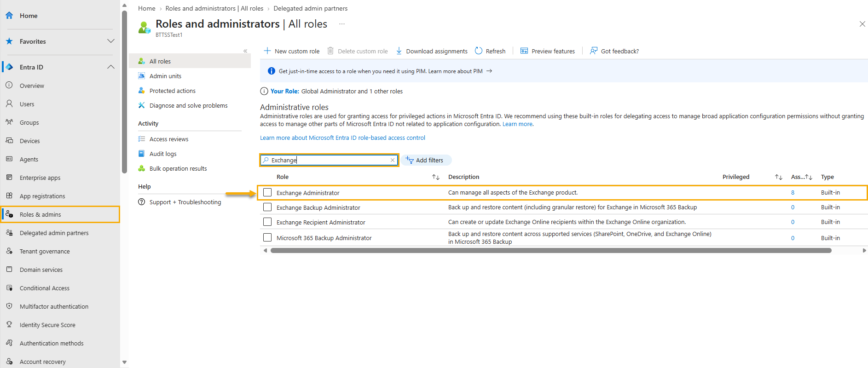Click the Refresh icon in the toolbar
868x368 pixels.
point(479,51)
